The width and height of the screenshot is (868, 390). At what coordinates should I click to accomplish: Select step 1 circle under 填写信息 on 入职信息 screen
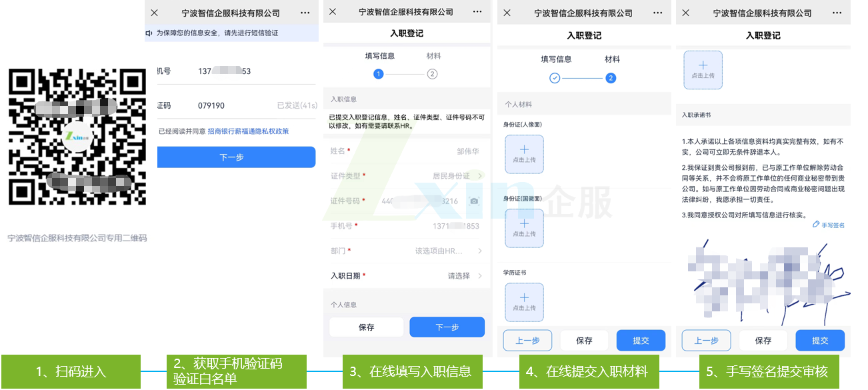[379, 74]
